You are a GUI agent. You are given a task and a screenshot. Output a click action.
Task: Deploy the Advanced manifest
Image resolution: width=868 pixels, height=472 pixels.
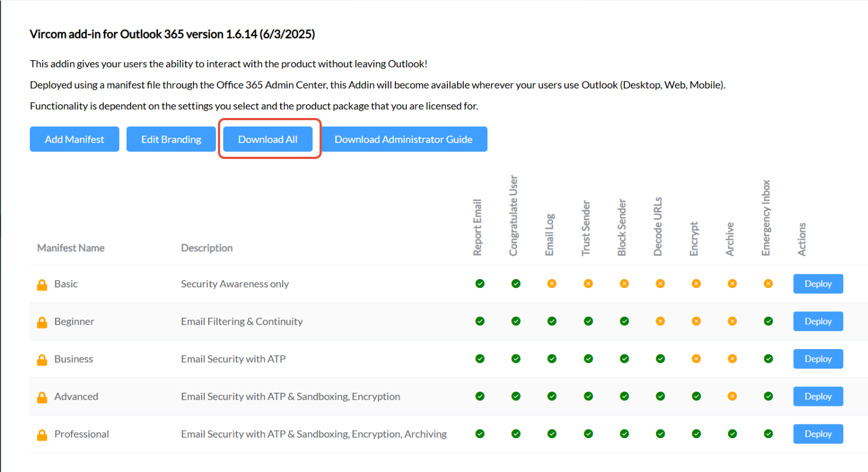(818, 397)
